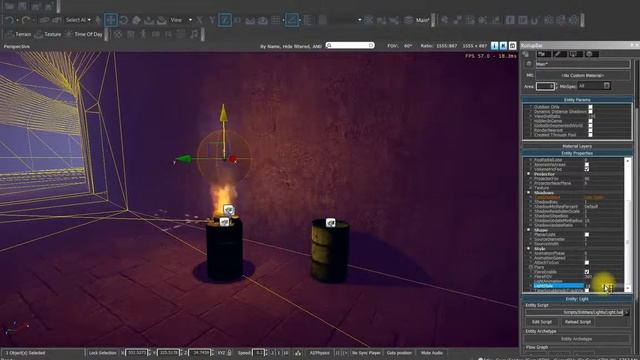This screenshot has width=640, height=360.
Task: Constrain movement to the X axis
Action: pos(200,20)
